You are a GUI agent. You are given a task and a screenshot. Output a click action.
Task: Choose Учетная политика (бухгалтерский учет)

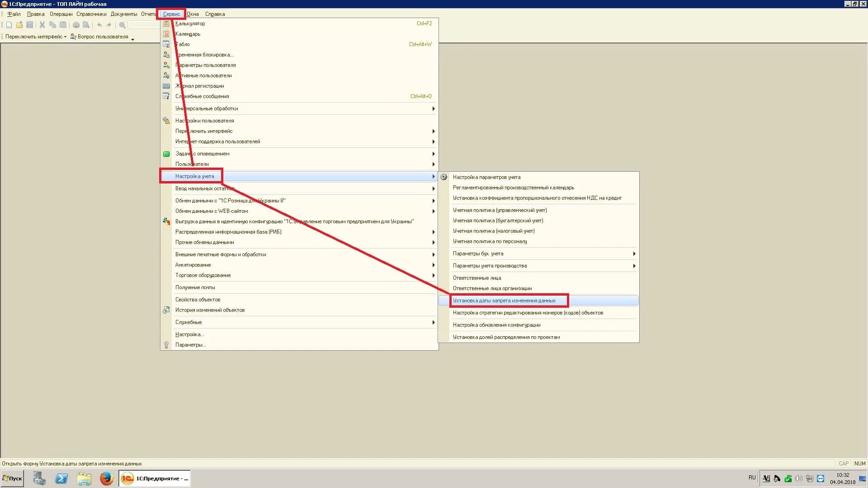coord(498,221)
